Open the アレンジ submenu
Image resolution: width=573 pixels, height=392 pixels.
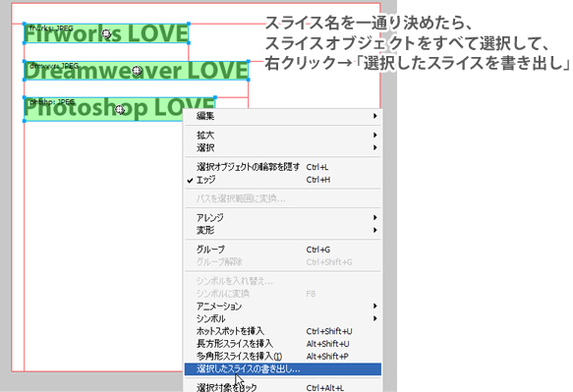283,218
